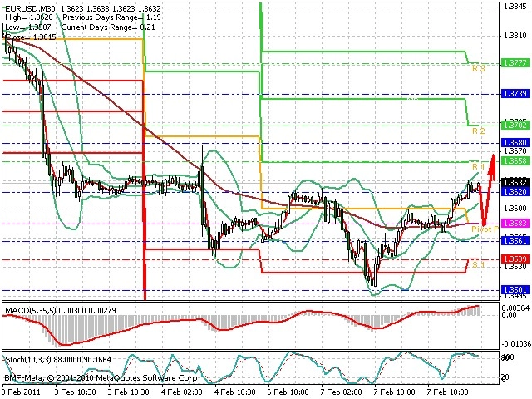
Task: Click the 7 Feb 10:00 time axis label
Action: [x=394, y=392]
